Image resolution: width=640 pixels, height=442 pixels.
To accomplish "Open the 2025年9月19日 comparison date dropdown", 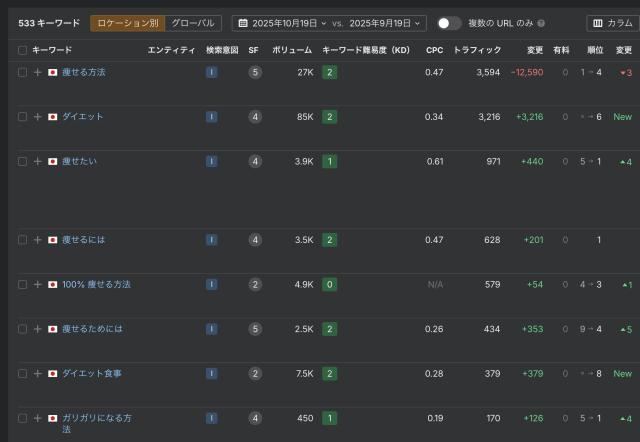I will coord(384,23).
